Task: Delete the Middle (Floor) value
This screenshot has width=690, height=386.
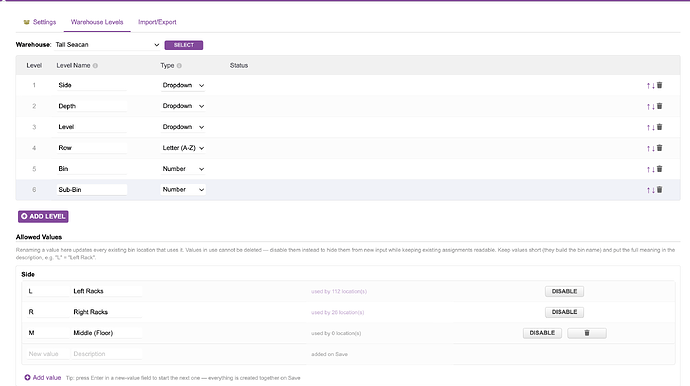Action: (587, 333)
